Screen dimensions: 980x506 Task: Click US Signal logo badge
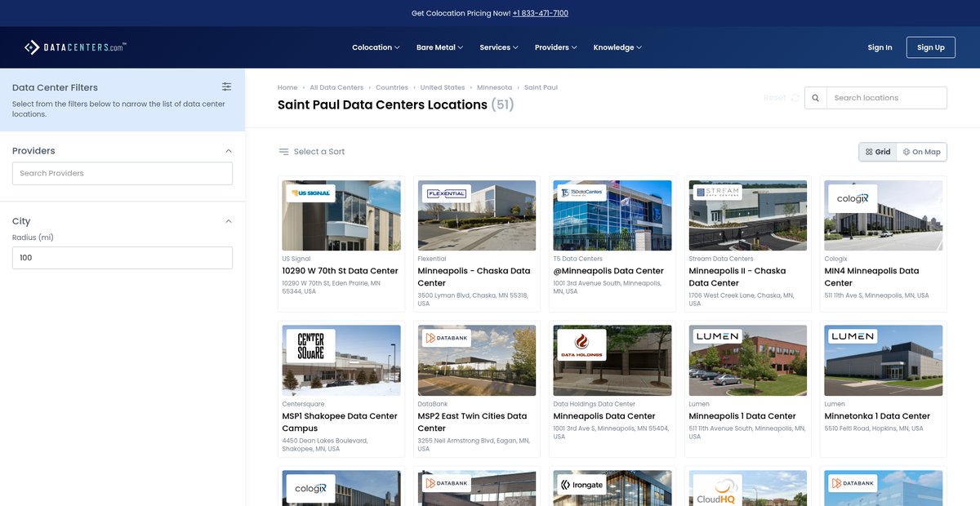(x=312, y=193)
